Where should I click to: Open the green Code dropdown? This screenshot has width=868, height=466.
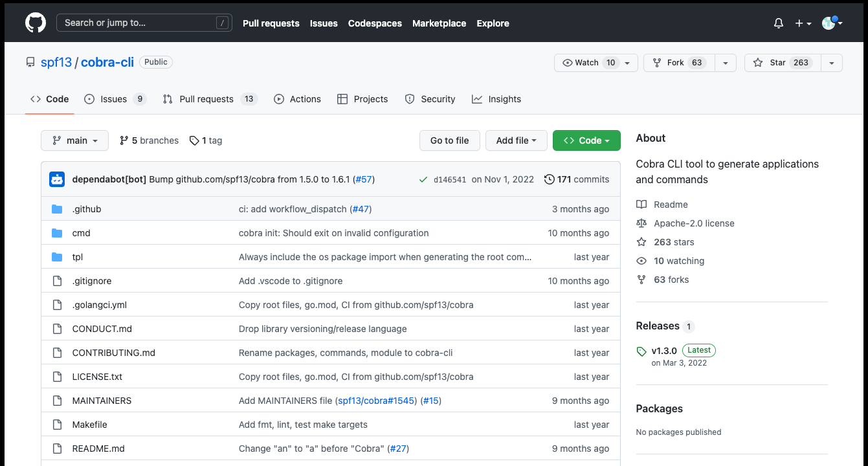point(586,140)
